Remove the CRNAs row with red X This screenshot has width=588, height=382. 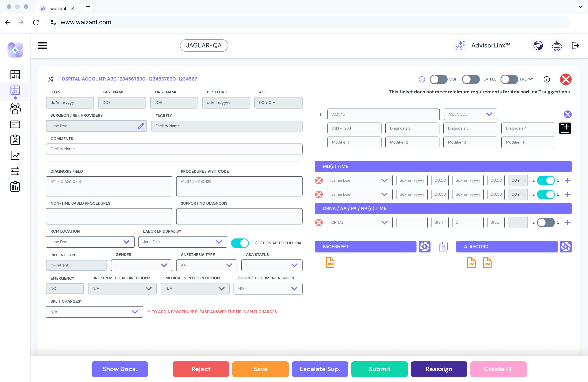(319, 222)
